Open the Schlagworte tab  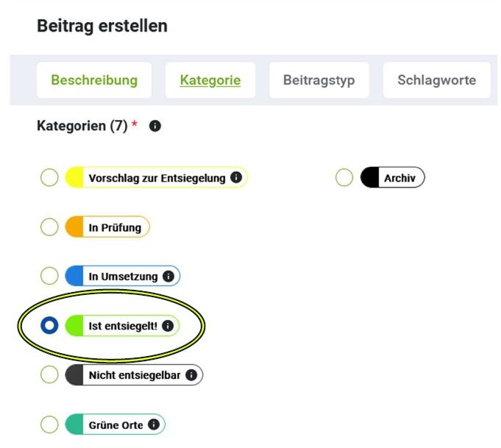[436, 80]
